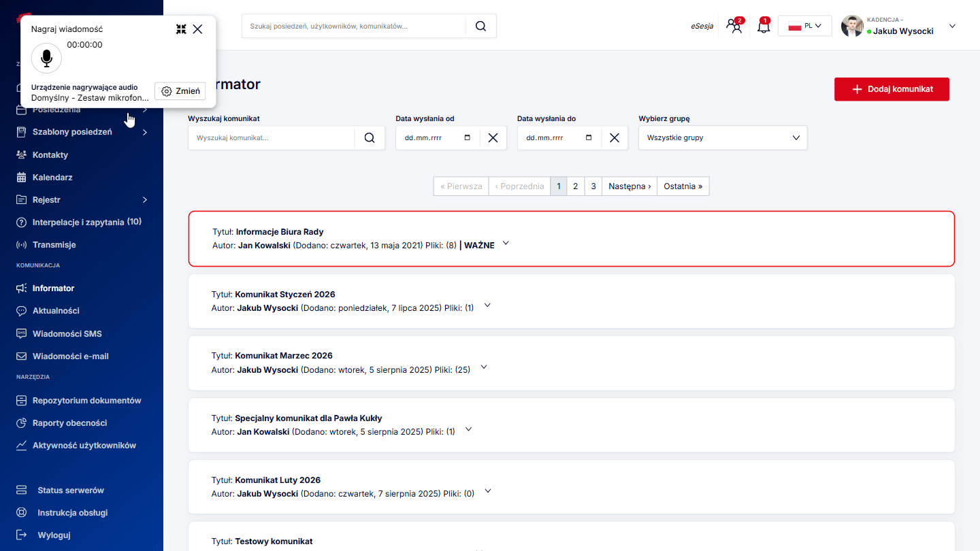Open the users icon with badge
This screenshot has height=551, width=980.
pyautogui.click(x=734, y=27)
